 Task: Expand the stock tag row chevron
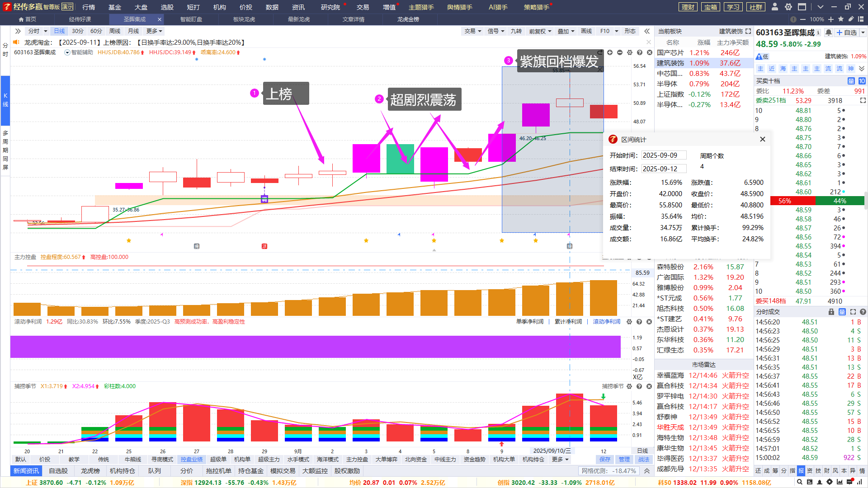(x=862, y=69)
